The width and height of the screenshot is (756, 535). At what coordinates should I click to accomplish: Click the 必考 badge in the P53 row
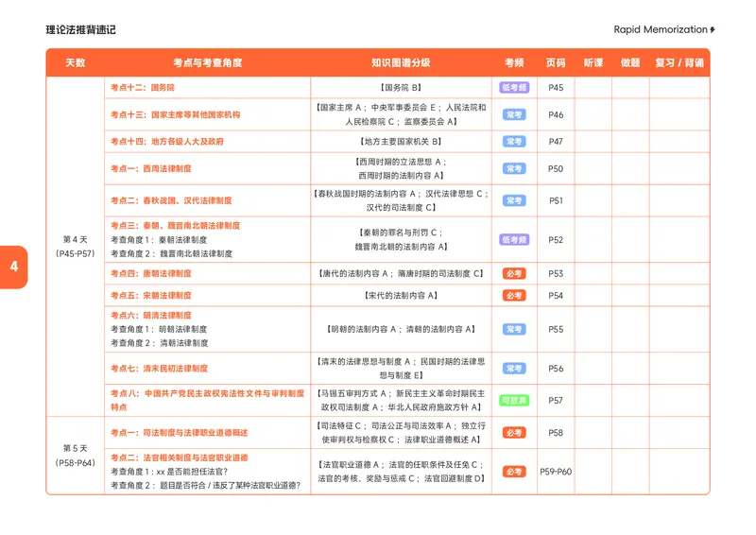click(514, 273)
